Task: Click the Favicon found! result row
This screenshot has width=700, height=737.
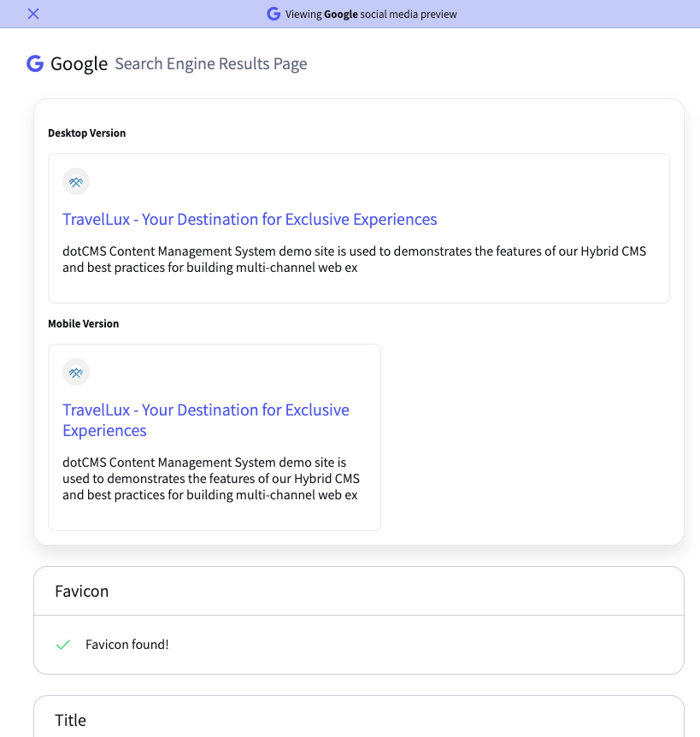Action: tap(359, 645)
